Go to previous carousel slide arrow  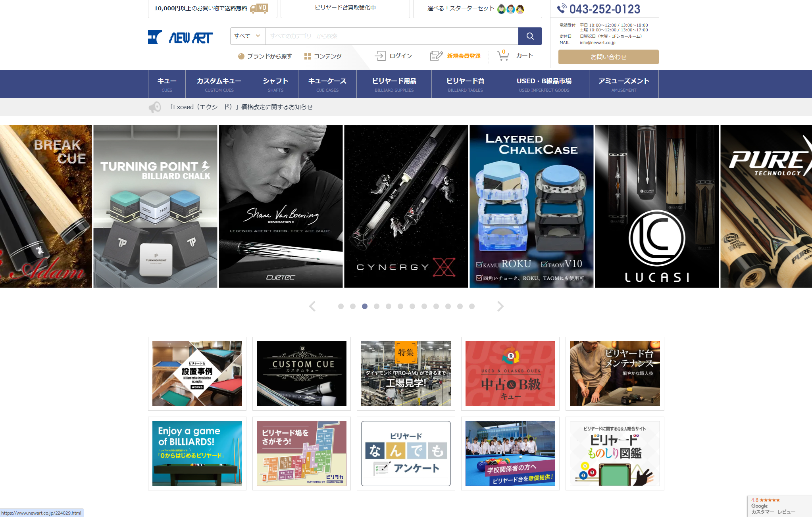[312, 306]
